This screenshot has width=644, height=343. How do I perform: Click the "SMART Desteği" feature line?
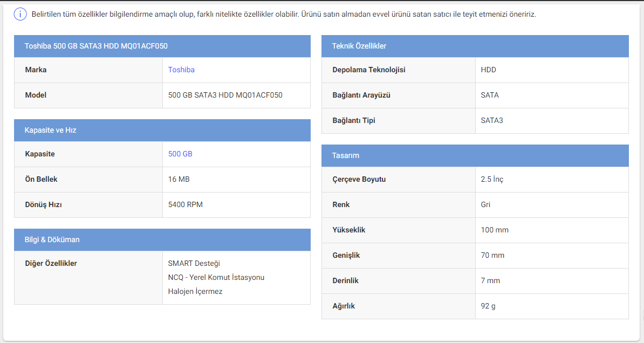pyautogui.click(x=194, y=264)
